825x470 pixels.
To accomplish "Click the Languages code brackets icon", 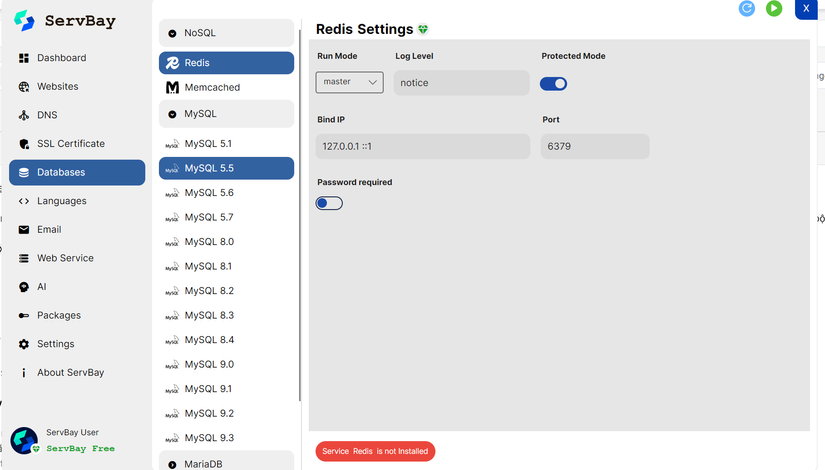I will click(x=24, y=201).
